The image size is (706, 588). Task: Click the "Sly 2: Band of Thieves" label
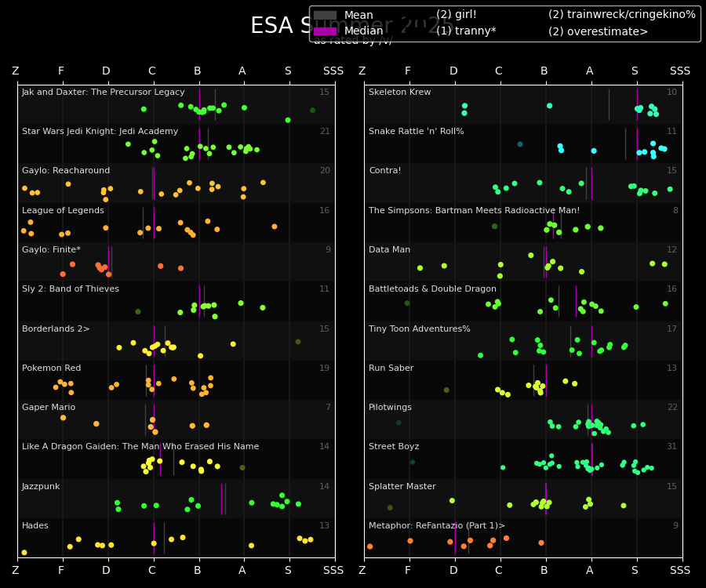(x=71, y=289)
